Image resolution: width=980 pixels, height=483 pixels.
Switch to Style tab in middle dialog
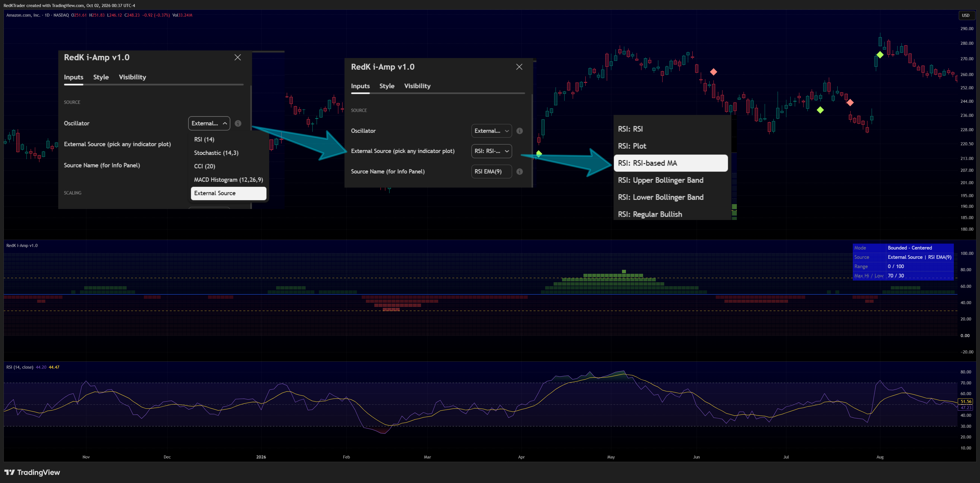point(386,86)
